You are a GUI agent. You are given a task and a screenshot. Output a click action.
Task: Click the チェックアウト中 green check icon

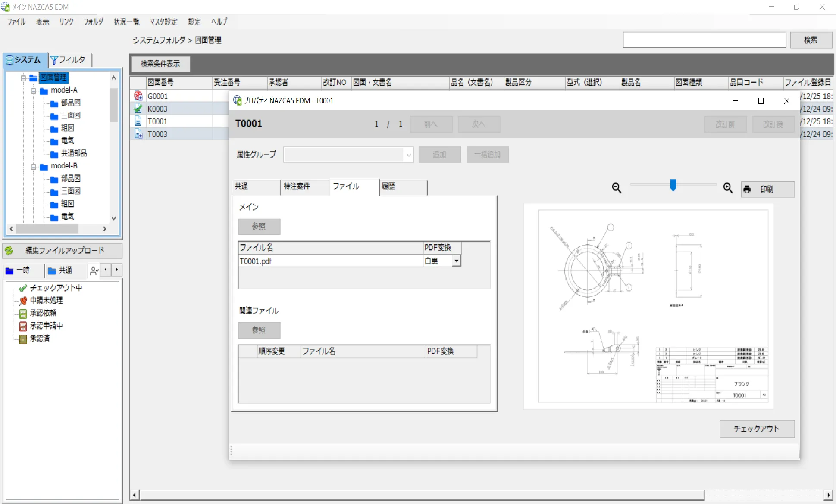pyautogui.click(x=23, y=288)
